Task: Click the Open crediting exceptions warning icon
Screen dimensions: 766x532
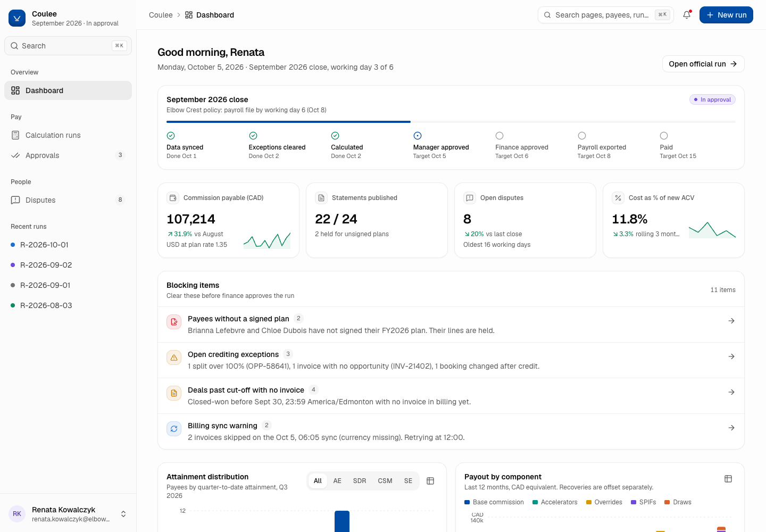Action: click(x=174, y=358)
